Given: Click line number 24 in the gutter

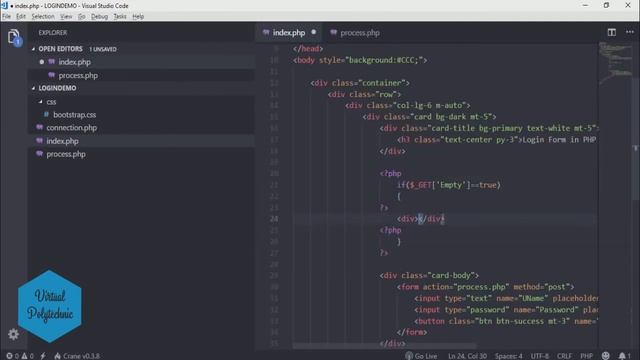Looking at the screenshot, I should coord(274,219).
